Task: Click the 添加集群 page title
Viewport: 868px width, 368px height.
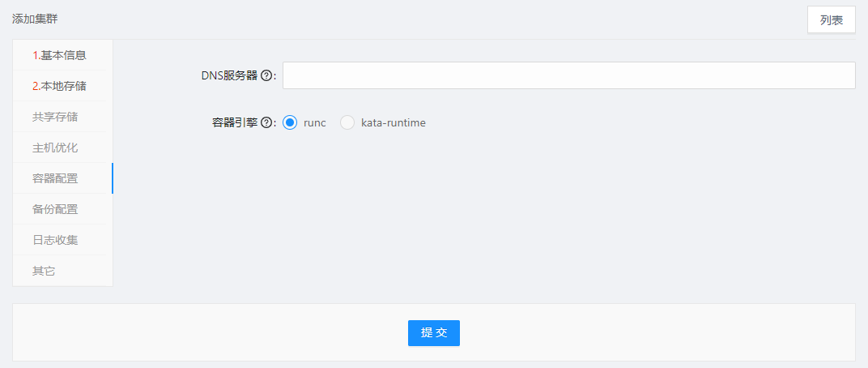Action: (x=35, y=19)
